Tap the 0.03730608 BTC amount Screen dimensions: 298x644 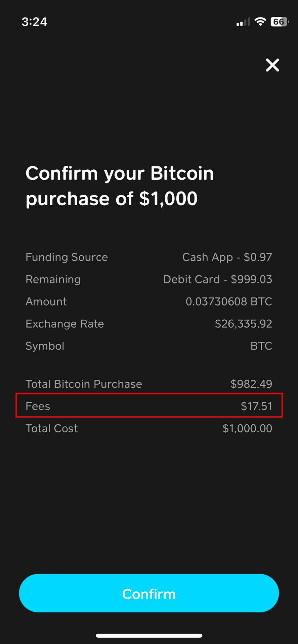point(229,302)
